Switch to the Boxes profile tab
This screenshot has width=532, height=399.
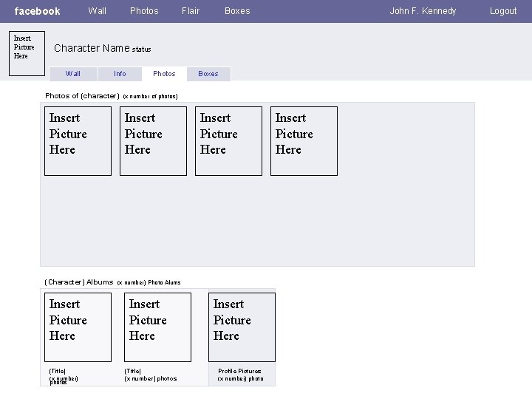pos(208,74)
